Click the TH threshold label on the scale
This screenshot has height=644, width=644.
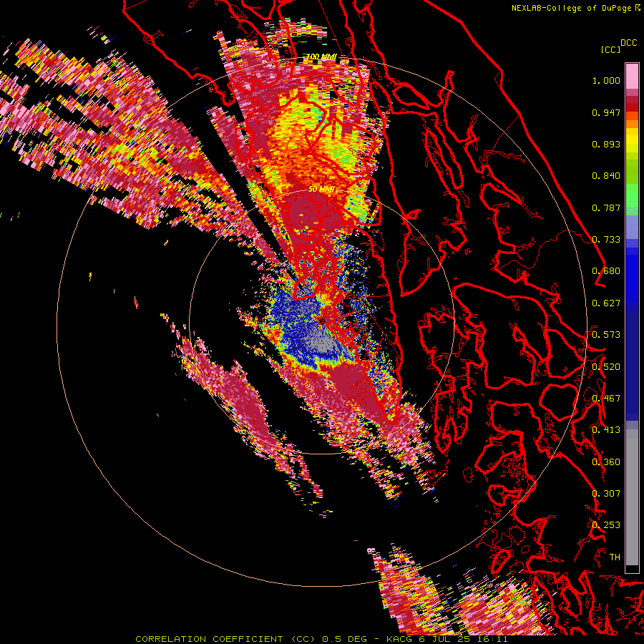coord(615,557)
